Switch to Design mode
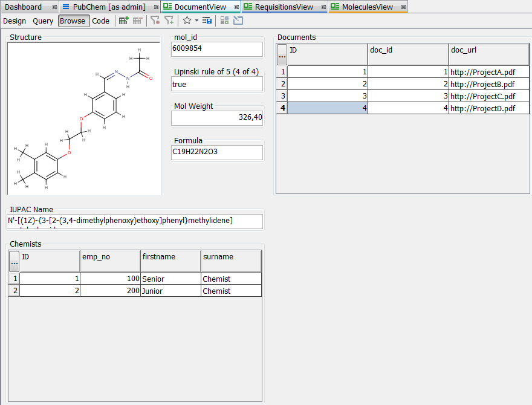The image size is (532, 405). (x=15, y=21)
